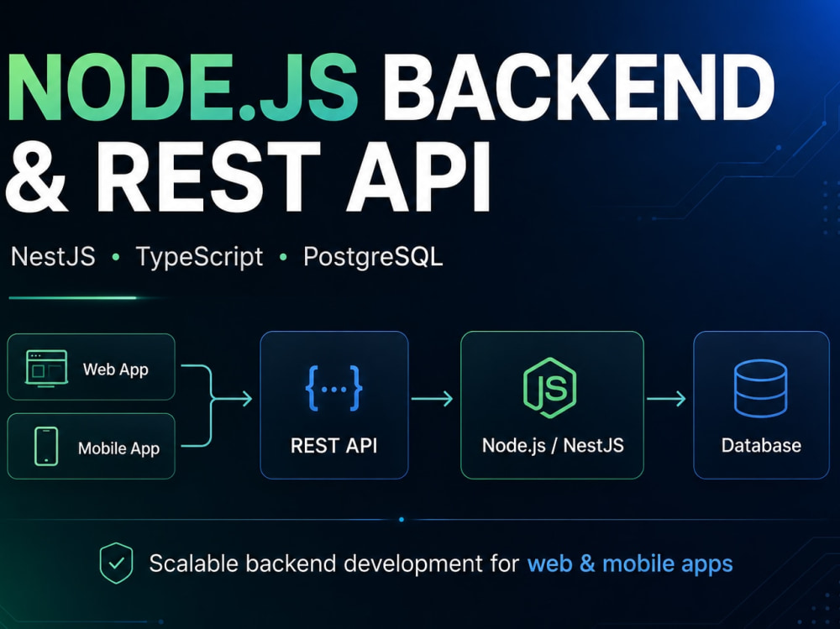Click the 'TypeScript' subtitle text
The height and width of the screenshot is (629, 840).
click(x=199, y=258)
